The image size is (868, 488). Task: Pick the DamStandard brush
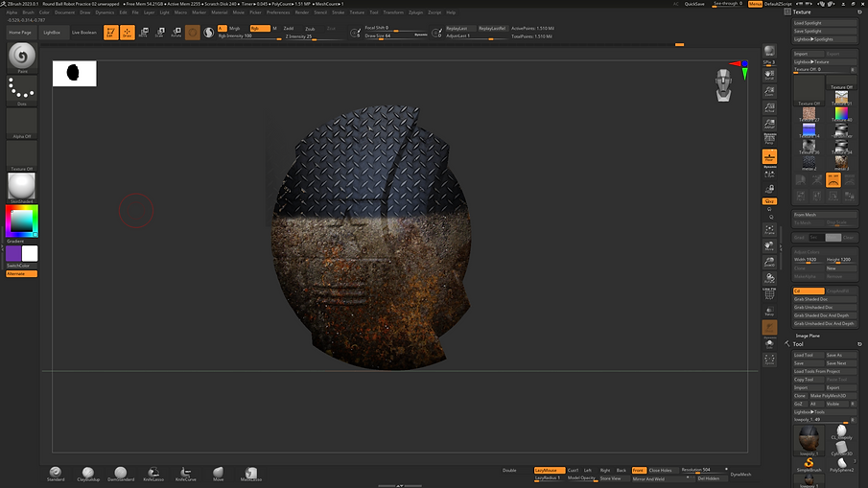coord(121,474)
